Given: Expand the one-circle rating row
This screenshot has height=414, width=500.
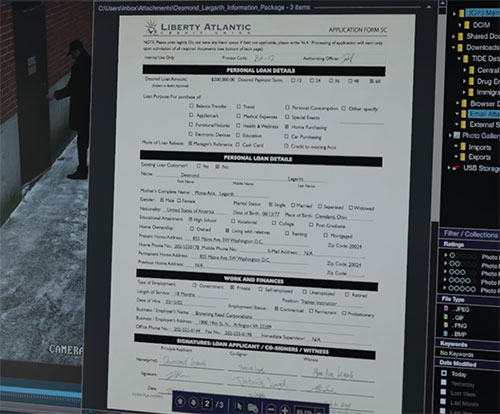Looking at the screenshot, I should 446,255.
